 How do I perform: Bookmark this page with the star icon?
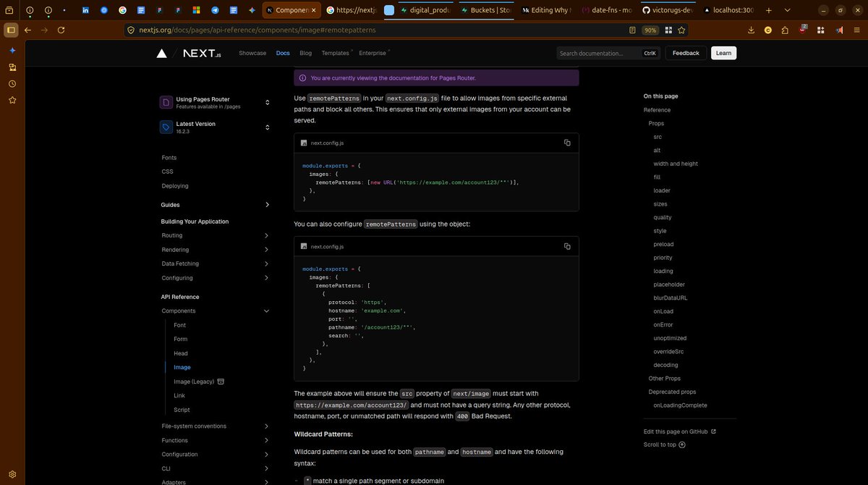681,30
